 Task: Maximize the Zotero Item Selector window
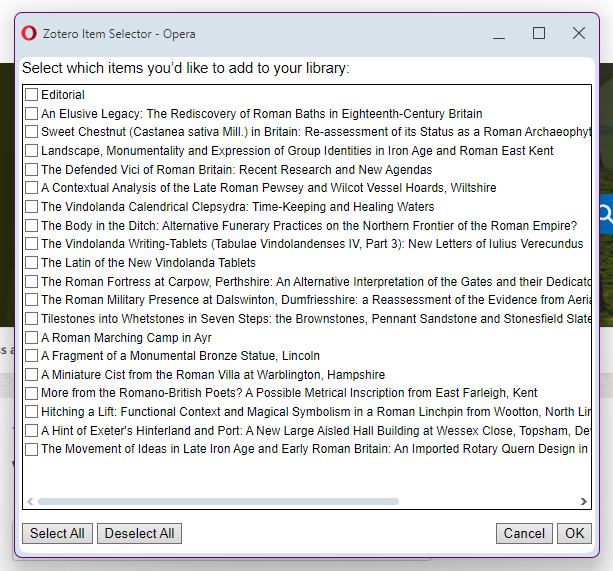pyautogui.click(x=539, y=33)
